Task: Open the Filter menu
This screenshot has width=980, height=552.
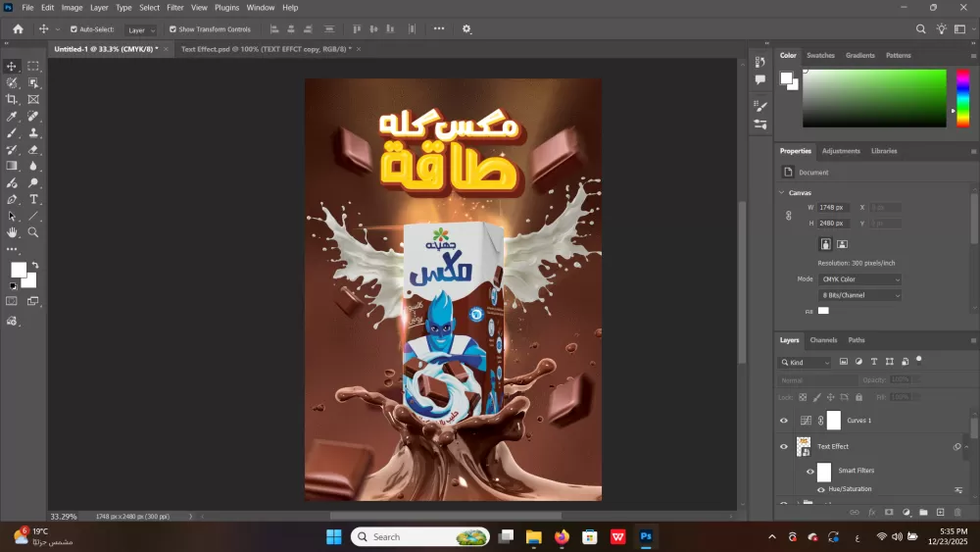Action: tap(175, 8)
